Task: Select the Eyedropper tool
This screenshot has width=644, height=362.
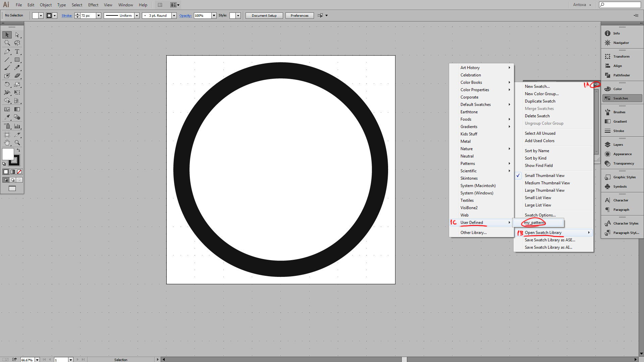Action: pyautogui.click(x=7, y=117)
